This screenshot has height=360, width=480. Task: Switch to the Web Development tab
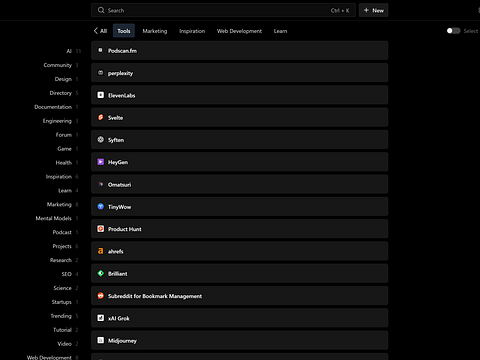click(x=239, y=31)
